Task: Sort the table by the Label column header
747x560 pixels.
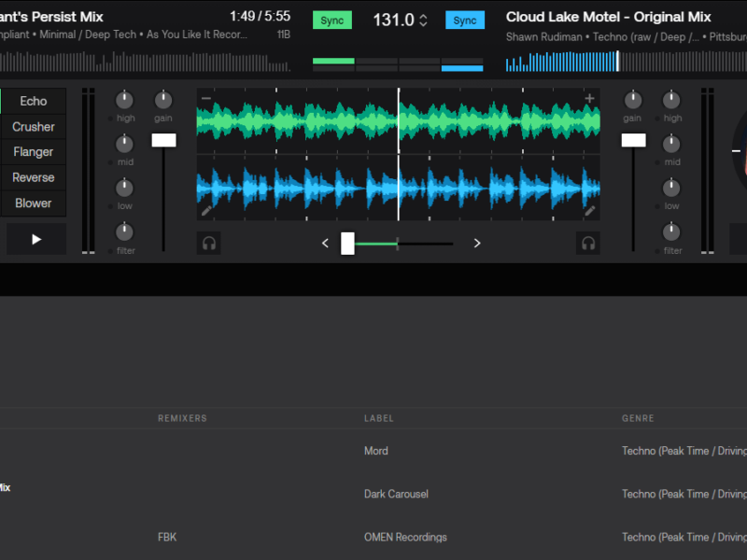Action: point(379,419)
